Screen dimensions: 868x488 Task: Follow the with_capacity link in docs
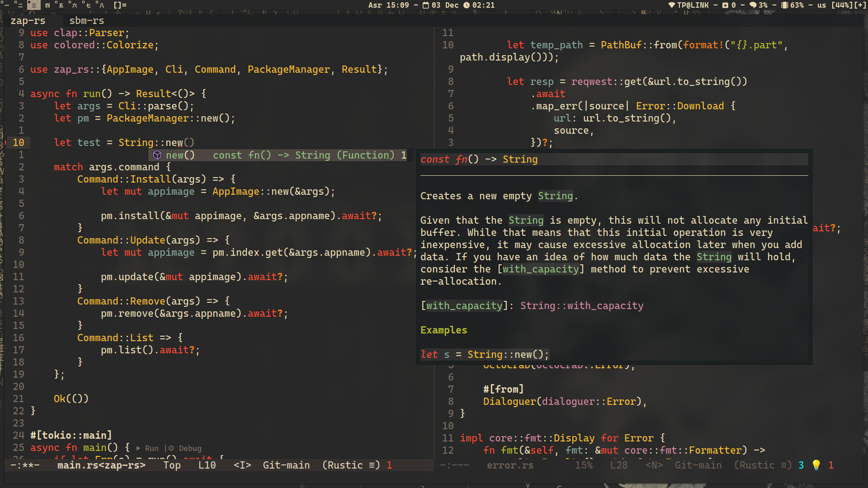coord(541,269)
